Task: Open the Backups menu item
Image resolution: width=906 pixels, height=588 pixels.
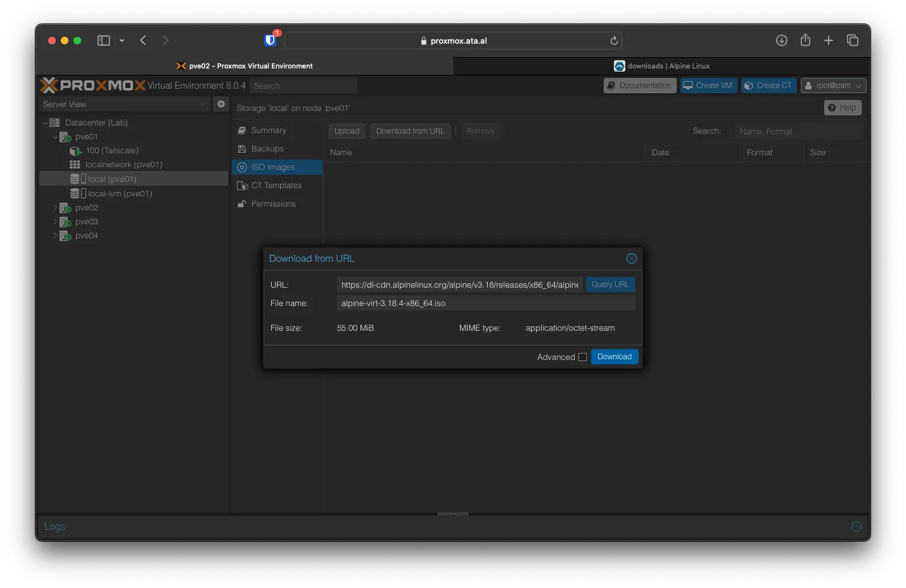Action: (277, 149)
